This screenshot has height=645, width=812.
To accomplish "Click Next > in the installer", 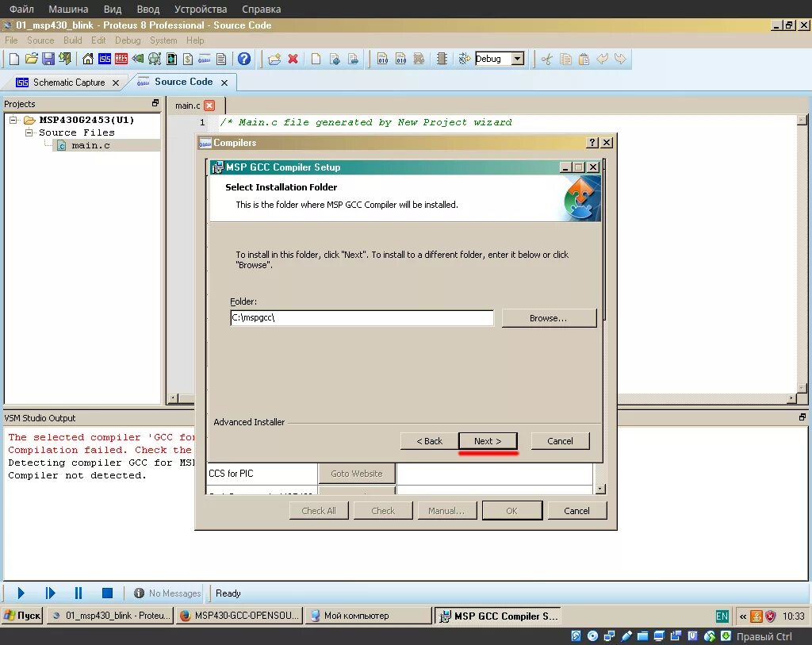I will click(488, 441).
